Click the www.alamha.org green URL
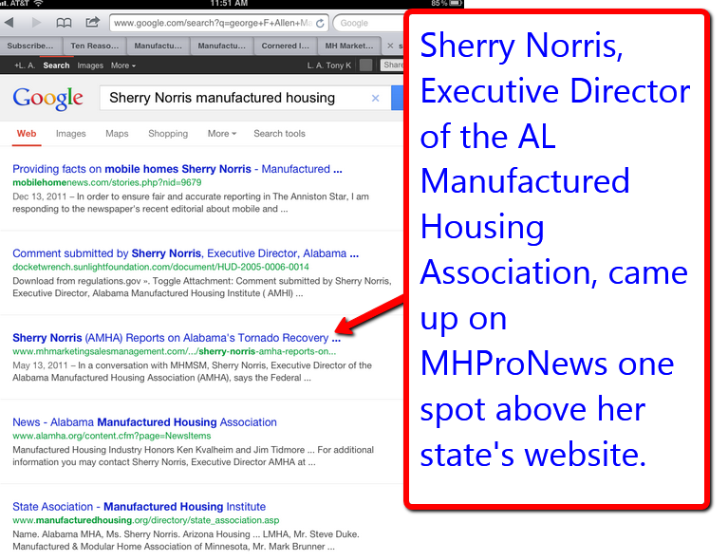 tap(111, 436)
